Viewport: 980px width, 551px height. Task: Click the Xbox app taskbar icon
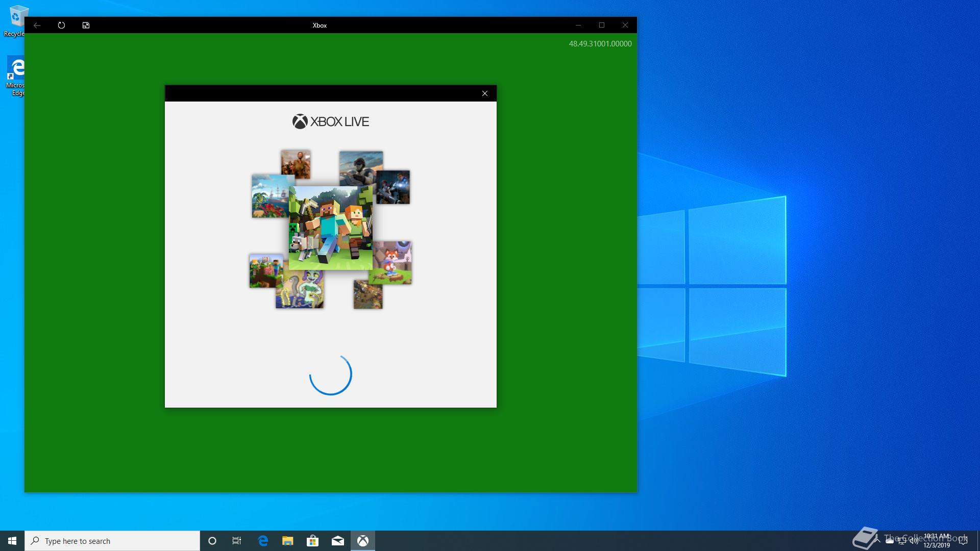pyautogui.click(x=363, y=541)
